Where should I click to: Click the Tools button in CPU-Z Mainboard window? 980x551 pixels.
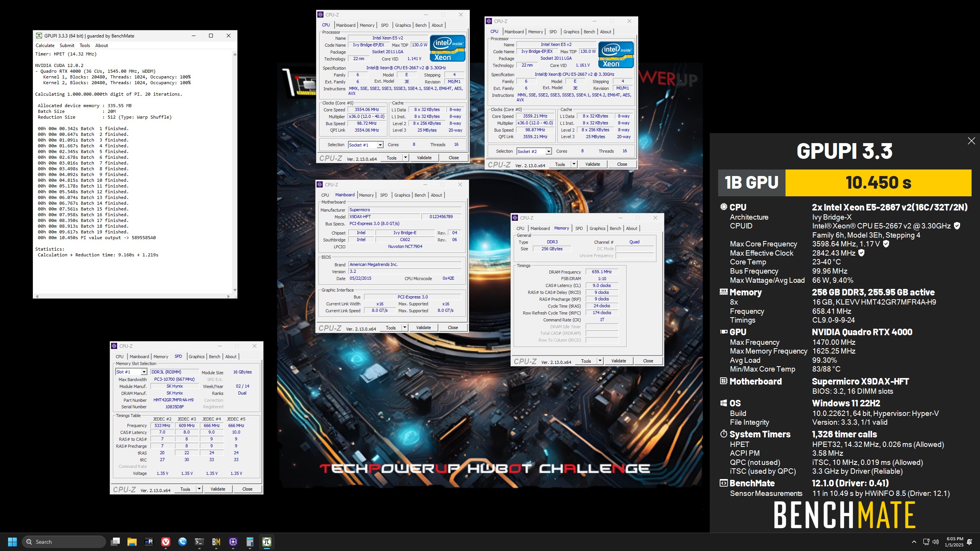click(391, 328)
